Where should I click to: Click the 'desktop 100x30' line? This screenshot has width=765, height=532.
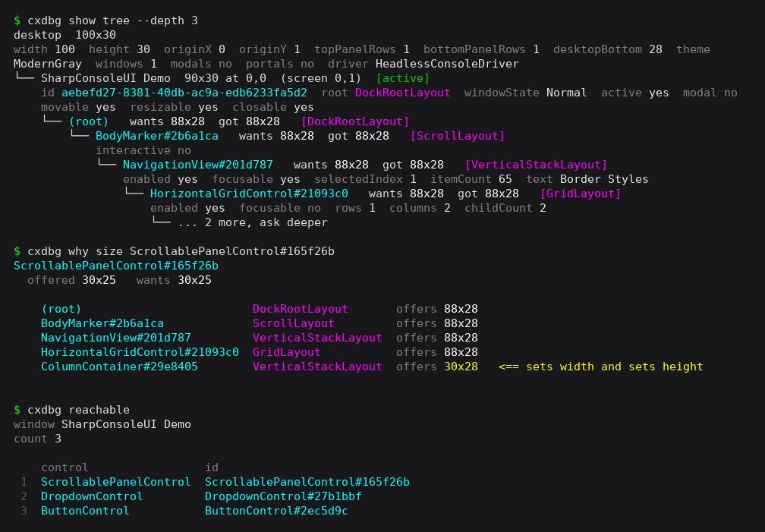tap(65, 35)
